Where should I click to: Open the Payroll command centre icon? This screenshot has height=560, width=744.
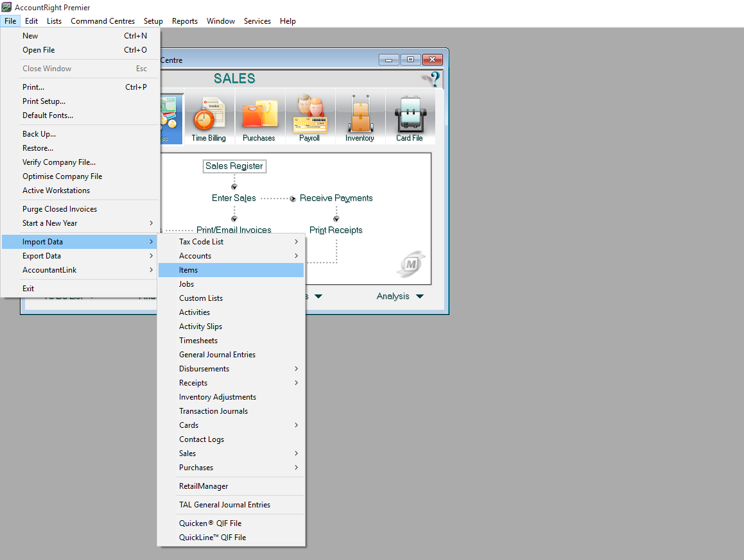pos(309,119)
